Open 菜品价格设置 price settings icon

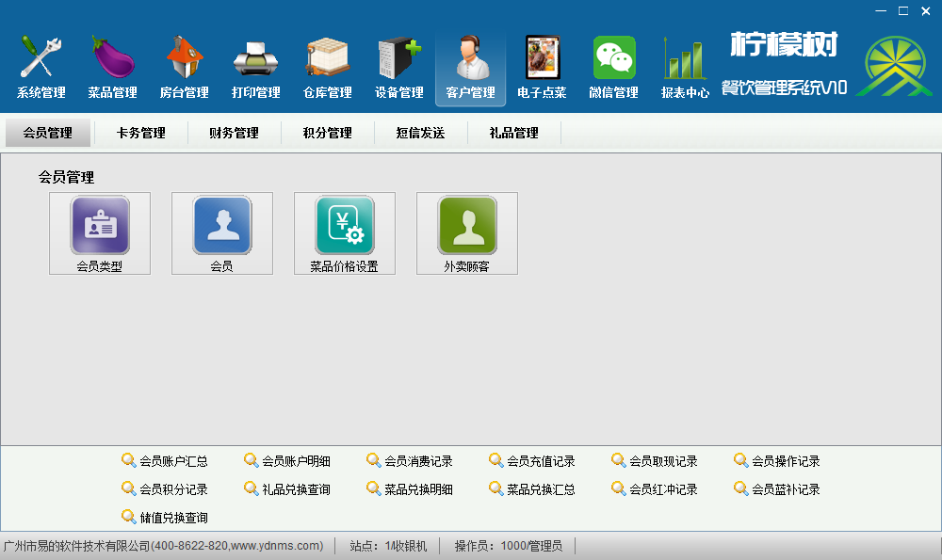[345, 227]
